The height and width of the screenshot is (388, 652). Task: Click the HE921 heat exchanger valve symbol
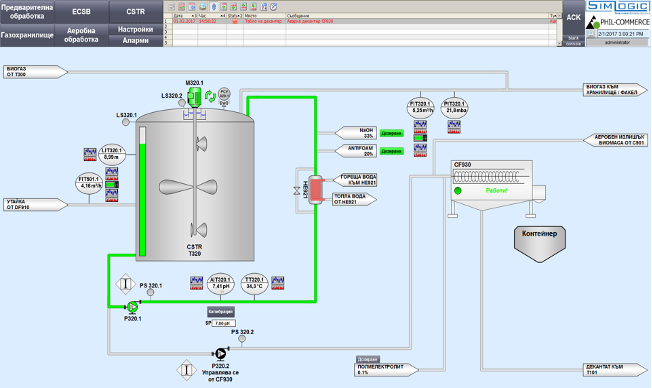click(x=296, y=191)
